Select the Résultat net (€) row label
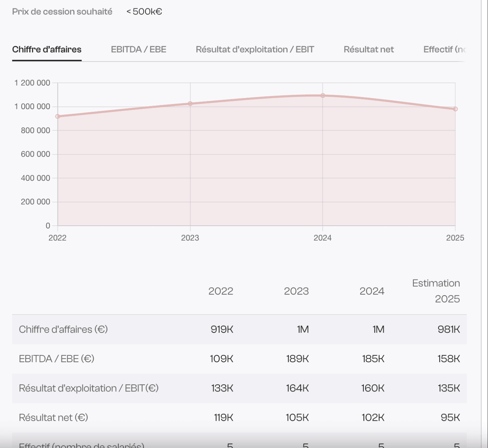Viewport: 488px width, 448px height. coord(53,417)
